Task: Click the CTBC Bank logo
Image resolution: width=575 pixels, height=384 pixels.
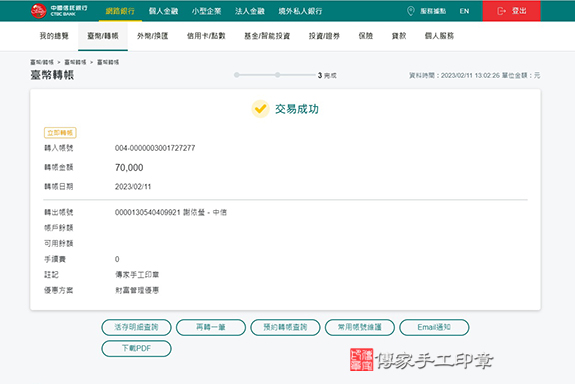Action: tap(59, 11)
